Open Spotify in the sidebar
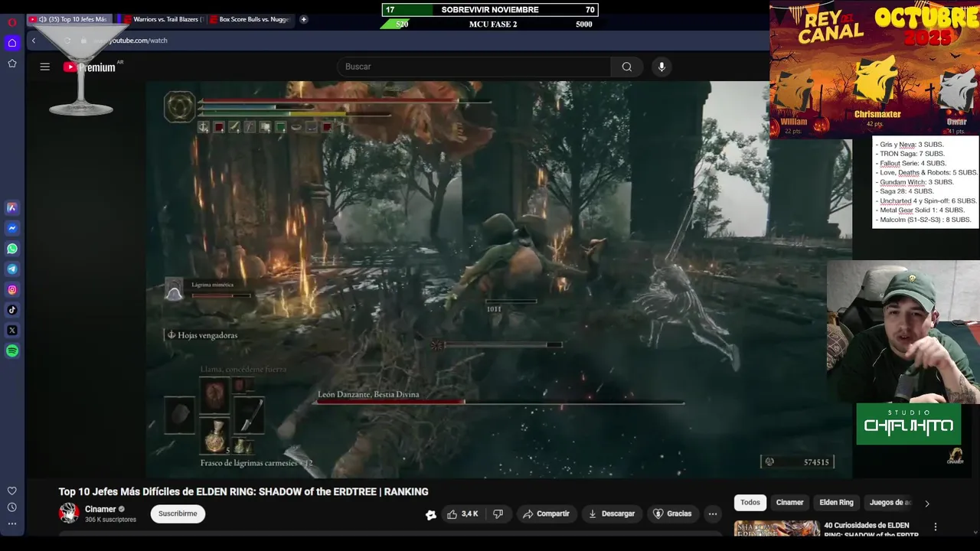The width and height of the screenshot is (980, 551). pyautogui.click(x=12, y=351)
